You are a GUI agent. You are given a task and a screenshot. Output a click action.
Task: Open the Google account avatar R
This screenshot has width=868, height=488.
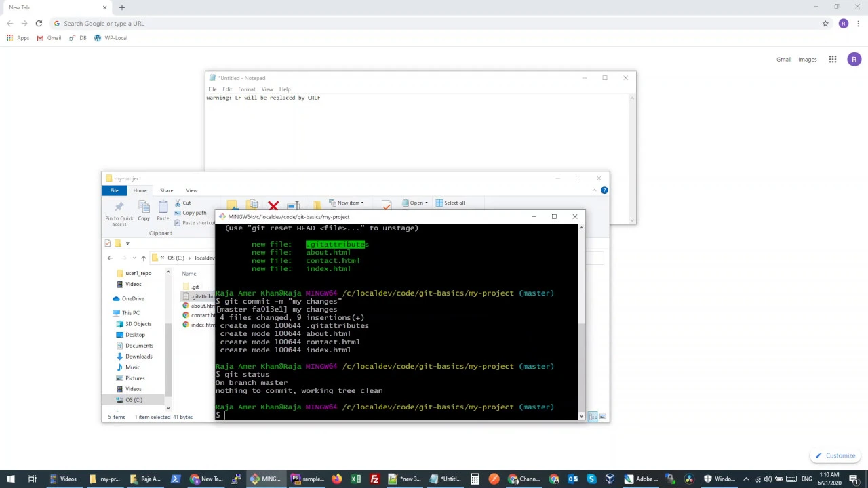coord(854,60)
